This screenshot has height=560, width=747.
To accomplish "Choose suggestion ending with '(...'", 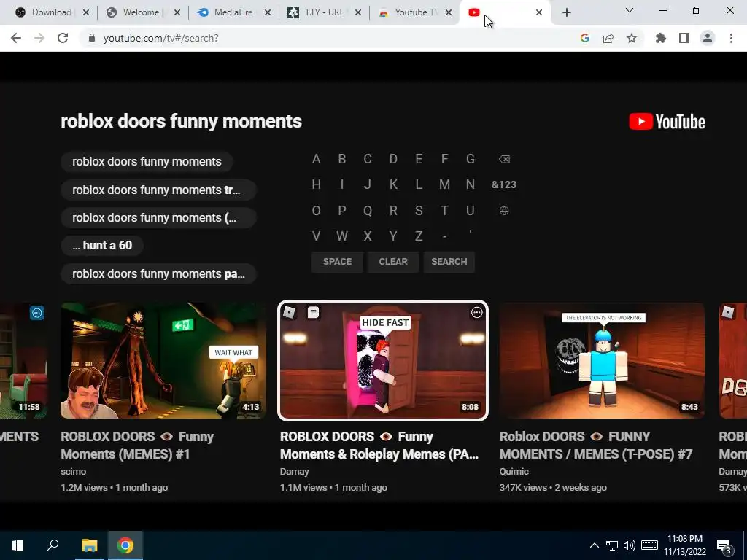I will (158, 217).
